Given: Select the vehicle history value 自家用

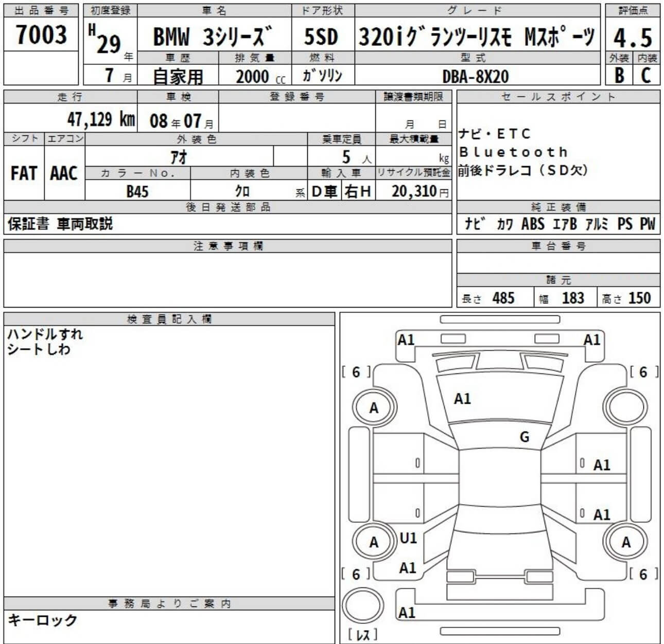Looking at the screenshot, I should 178,77.
